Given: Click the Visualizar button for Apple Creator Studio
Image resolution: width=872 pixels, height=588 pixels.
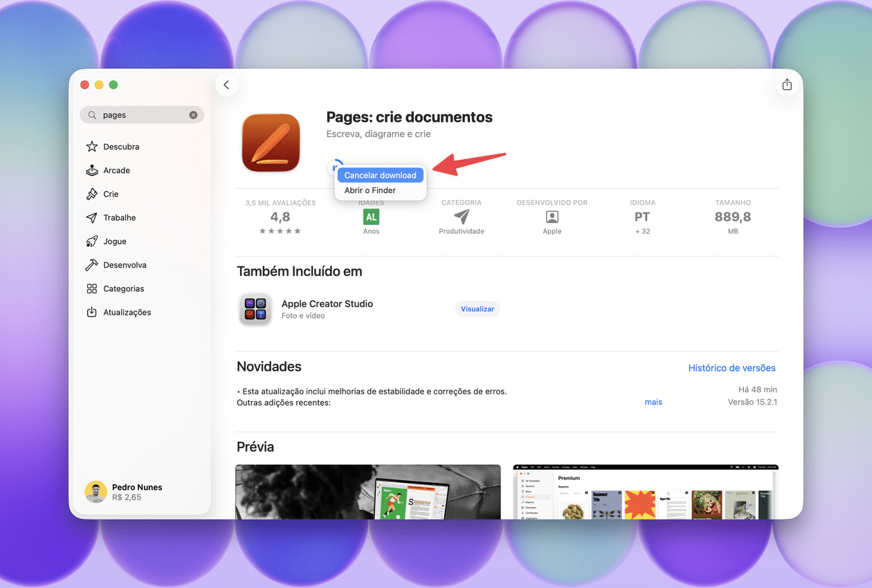Looking at the screenshot, I should (x=478, y=309).
